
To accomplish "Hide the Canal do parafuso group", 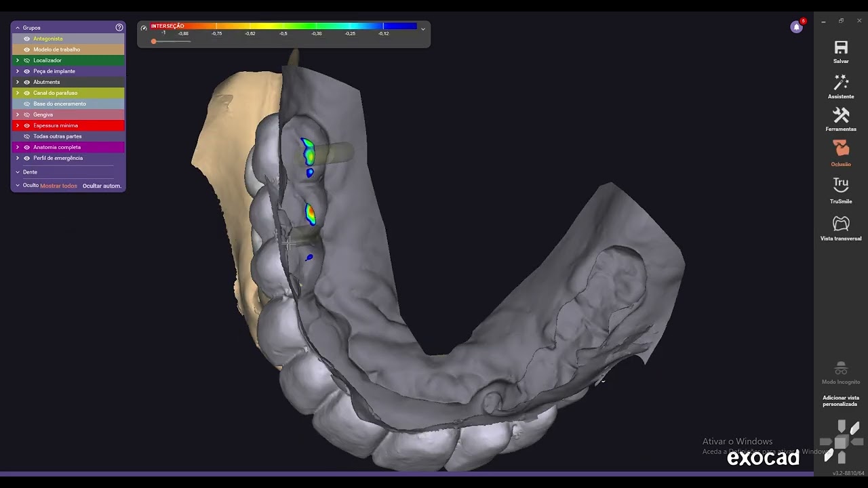I will click(x=27, y=93).
